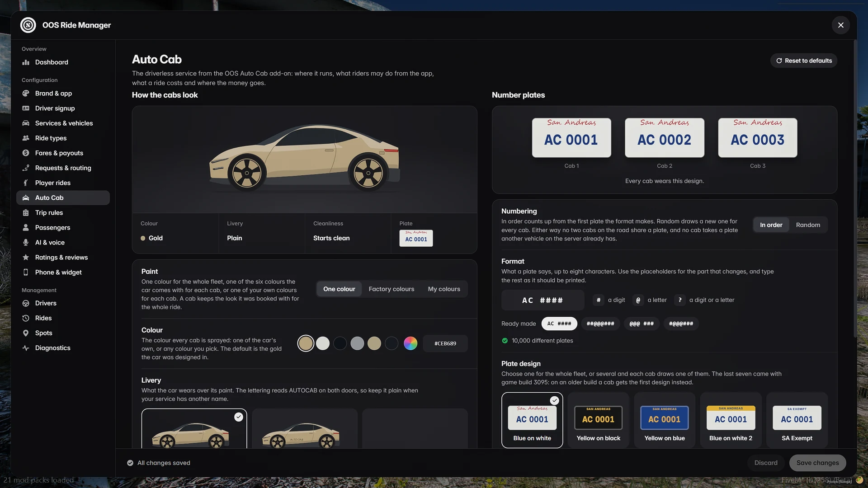Choose the Yellow on black plate design
The height and width of the screenshot is (488, 868).
(x=598, y=420)
